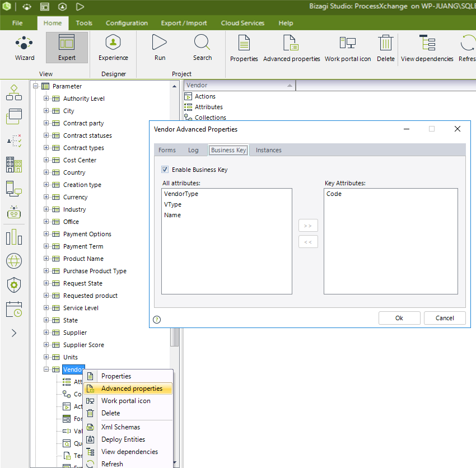
Task: Select Name in All attributes list
Action: [172, 215]
